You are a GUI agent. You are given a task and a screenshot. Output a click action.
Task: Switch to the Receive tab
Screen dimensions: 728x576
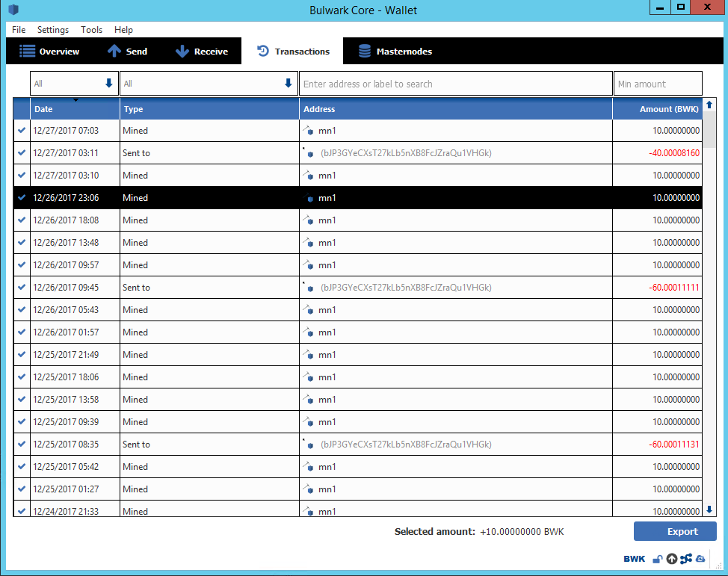[x=202, y=51]
